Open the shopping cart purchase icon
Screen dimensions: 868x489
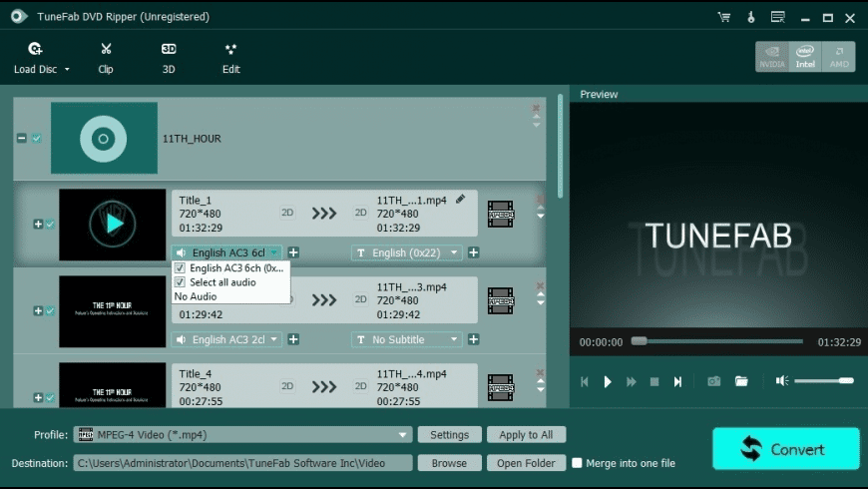click(x=723, y=18)
